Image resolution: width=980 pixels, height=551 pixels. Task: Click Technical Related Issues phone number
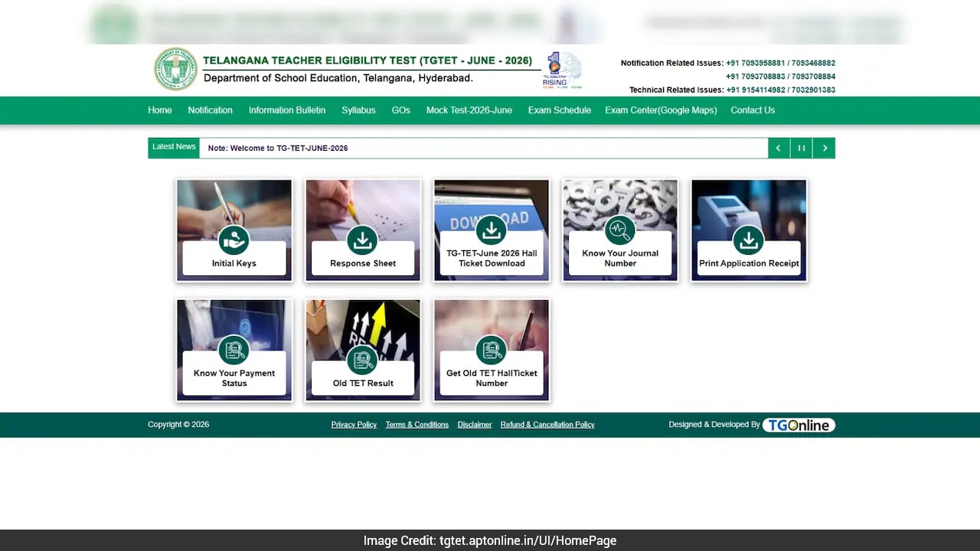tap(781, 90)
